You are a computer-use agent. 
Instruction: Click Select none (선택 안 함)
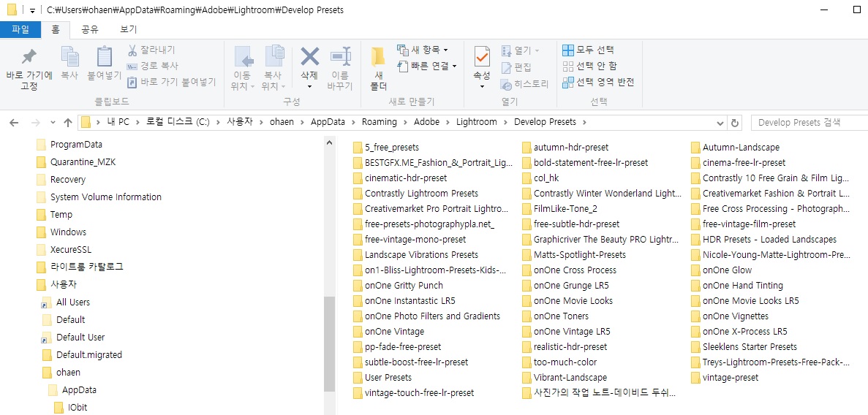coord(589,66)
